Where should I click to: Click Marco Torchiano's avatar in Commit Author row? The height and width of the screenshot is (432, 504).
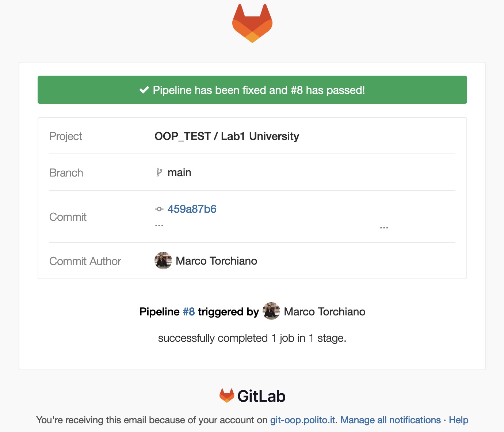(x=163, y=261)
